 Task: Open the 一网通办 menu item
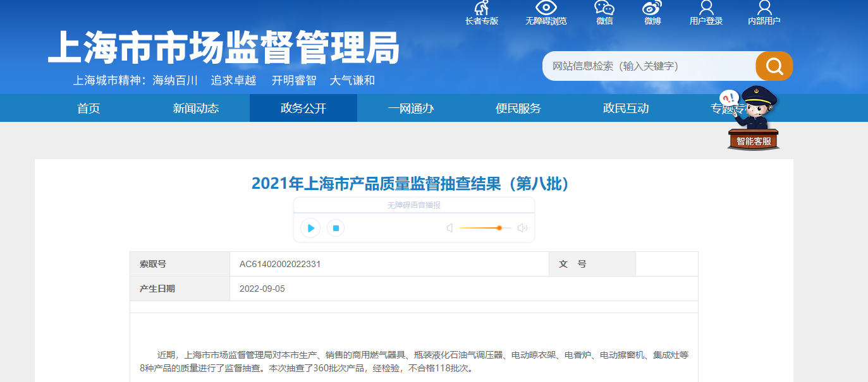[411, 108]
